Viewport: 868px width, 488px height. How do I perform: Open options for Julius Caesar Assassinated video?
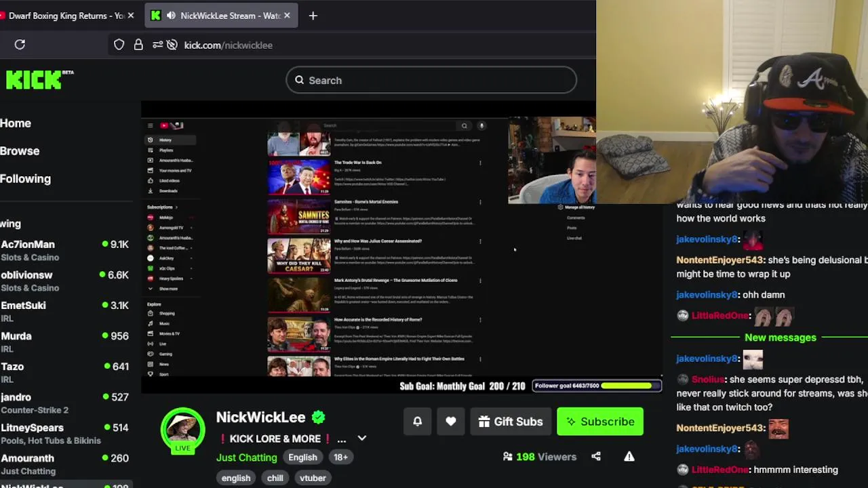pyautogui.click(x=480, y=241)
